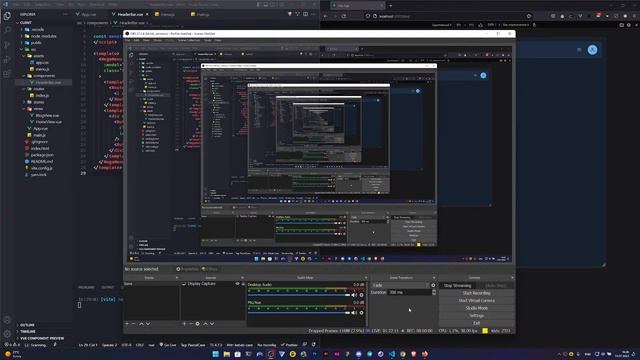
Task: Remove the selected scene with the minus icon
Action: click(x=133, y=324)
